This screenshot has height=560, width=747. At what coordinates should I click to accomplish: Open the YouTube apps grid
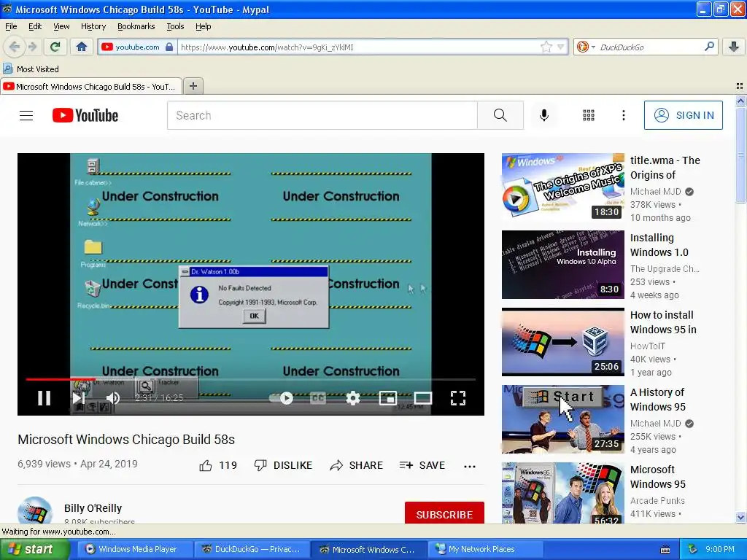tap(589, 115)
